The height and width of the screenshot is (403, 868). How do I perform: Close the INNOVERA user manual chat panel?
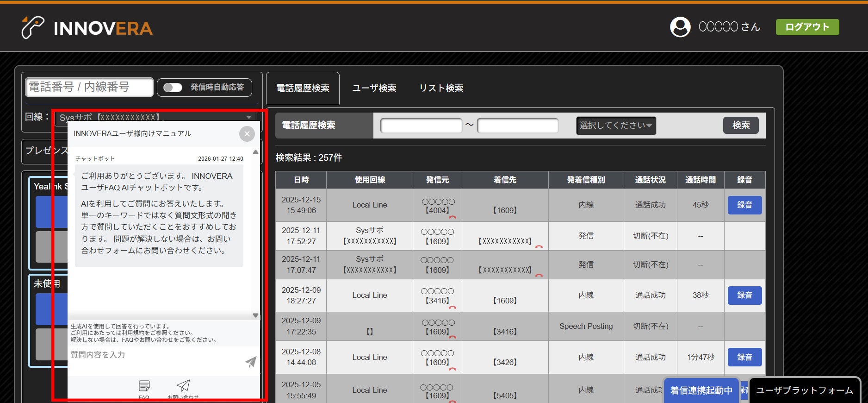coord(247,134)
